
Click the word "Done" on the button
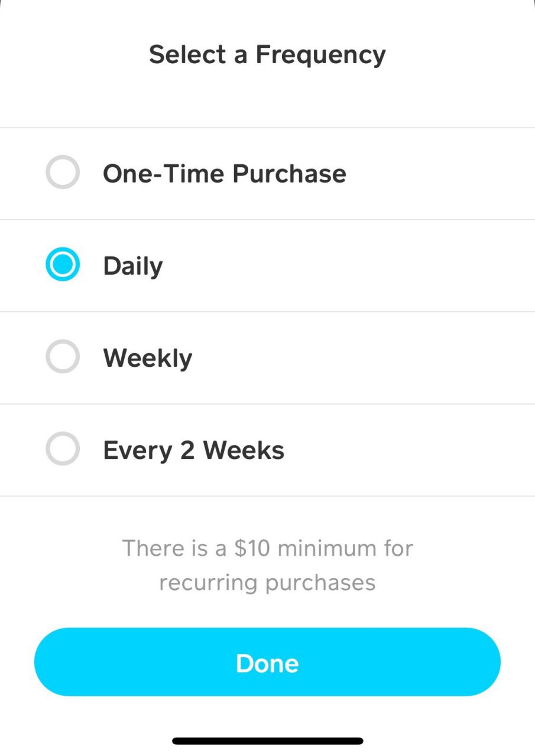coord(267,663)
